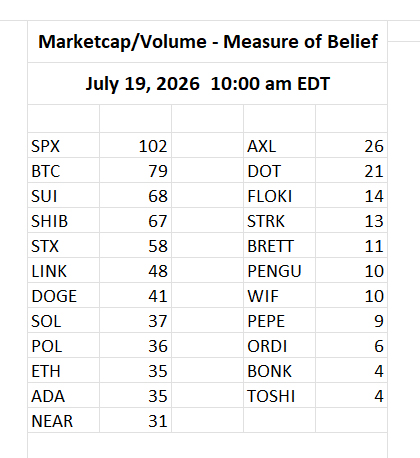Click the PENGU ticker cell
Viewport: 420px width, 458px height.
click(x=279, y=270)
